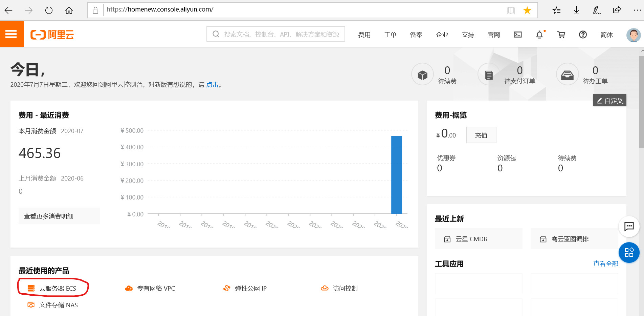
Task: Go forward in browser
Action: [x=29, y=10]
